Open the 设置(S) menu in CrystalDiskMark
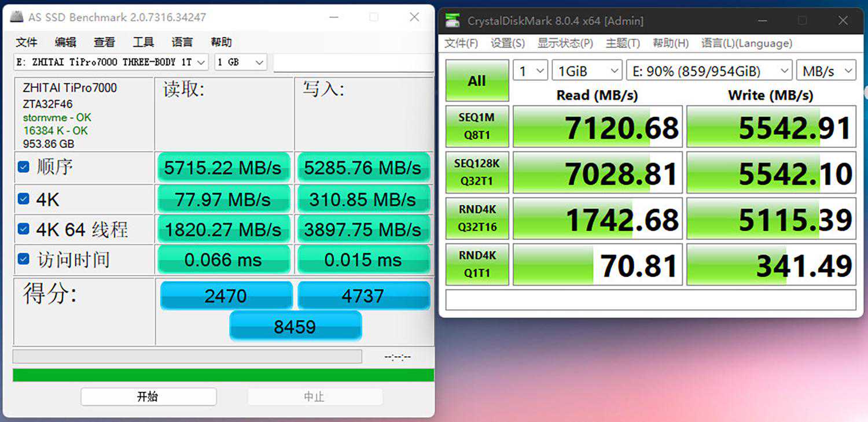Screen dimensions: 868x422 pos(507,43)
